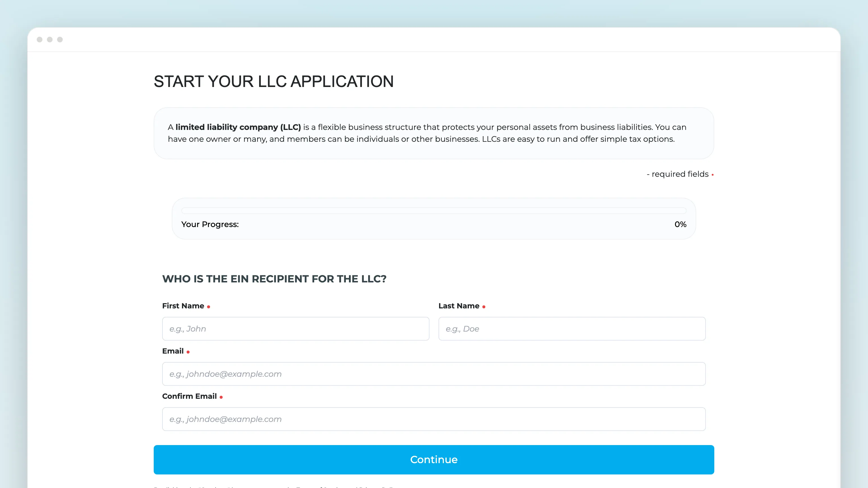Click the 'limited liability company (LLC)' bold text
Viewport: 868px width, 488px height.
tap(238, 127)
